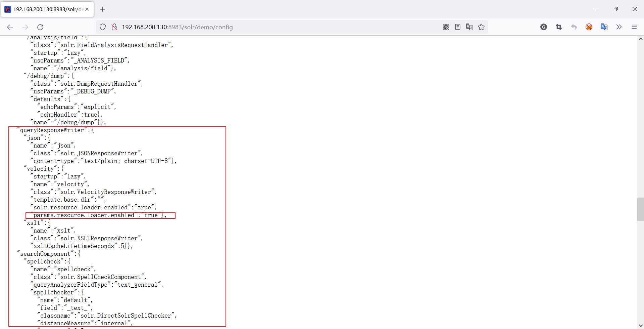
Task: Click "useParams":"_ANALYSIS_FIELD" line
Action: (80, 60)
